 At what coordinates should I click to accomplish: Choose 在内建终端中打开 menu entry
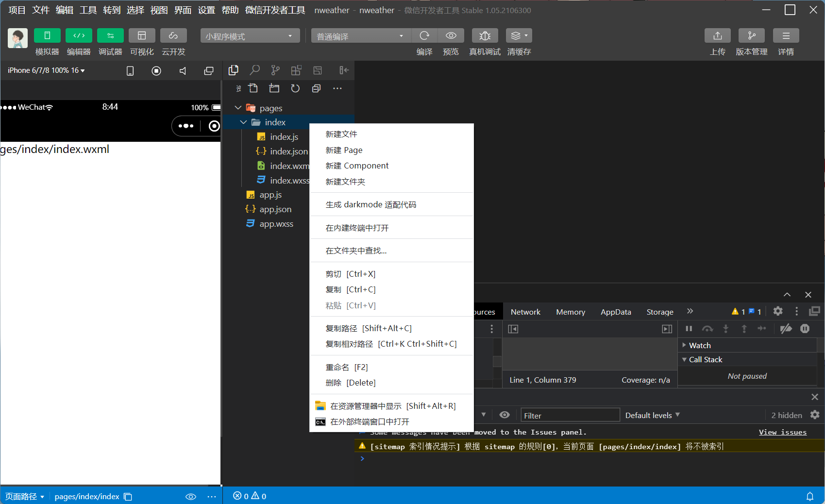point(392,228)
